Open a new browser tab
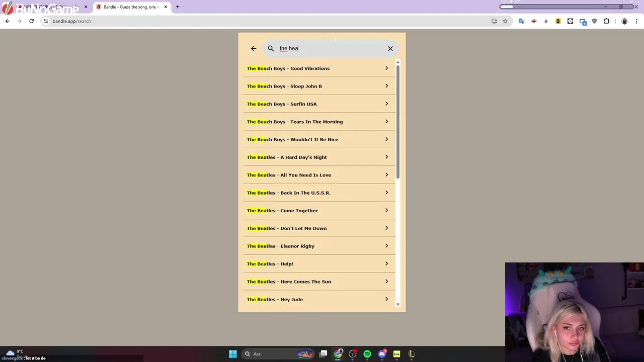Viewport: 644px width, 362px height. pos(178,7)
